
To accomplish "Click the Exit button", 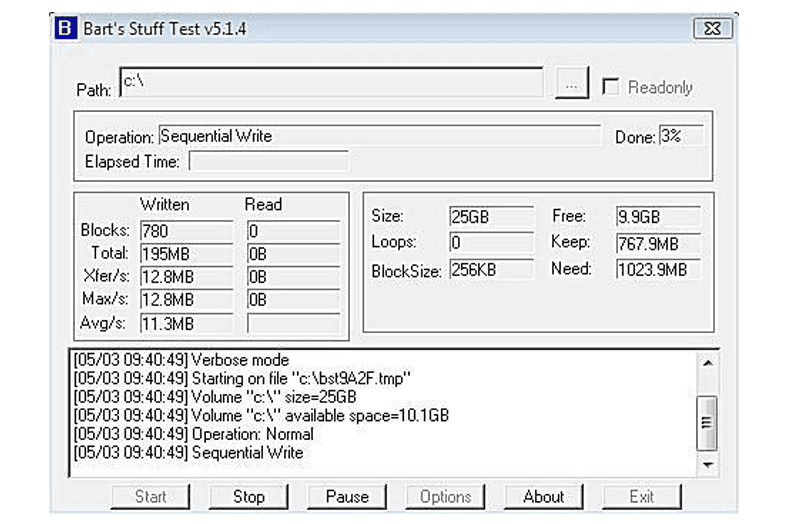I will (642, 496).
